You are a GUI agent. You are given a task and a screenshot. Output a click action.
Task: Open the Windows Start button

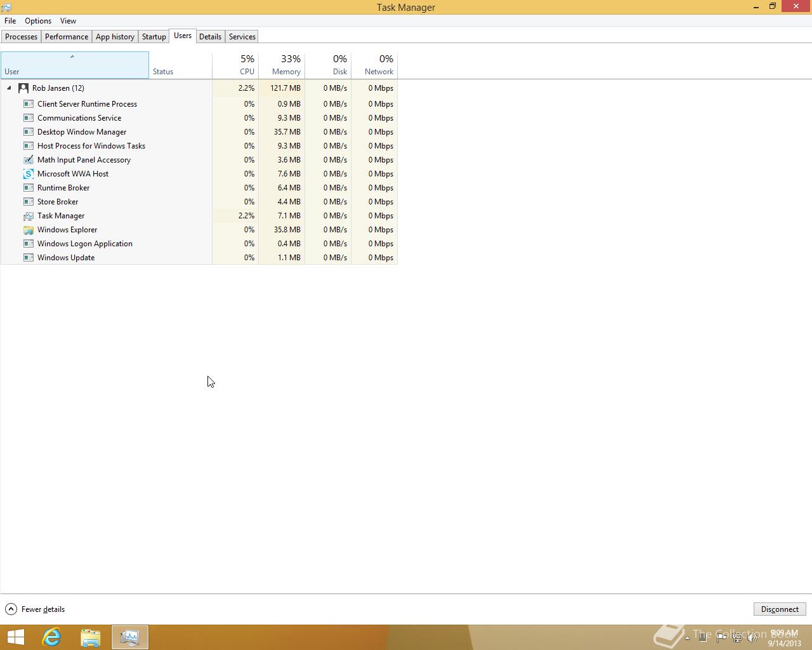coord(15,637)
